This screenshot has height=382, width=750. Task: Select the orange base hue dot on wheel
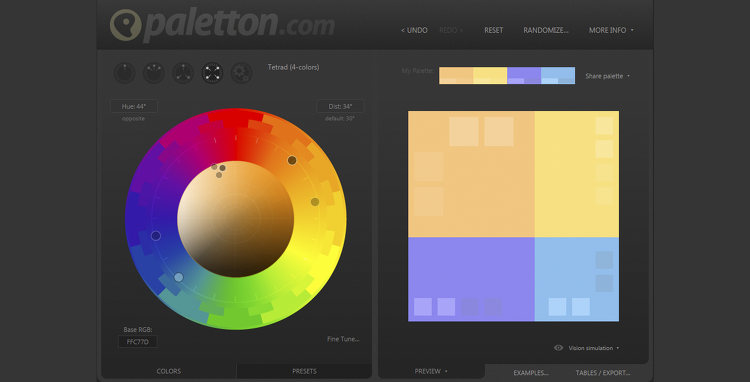(x=292, y=160)
